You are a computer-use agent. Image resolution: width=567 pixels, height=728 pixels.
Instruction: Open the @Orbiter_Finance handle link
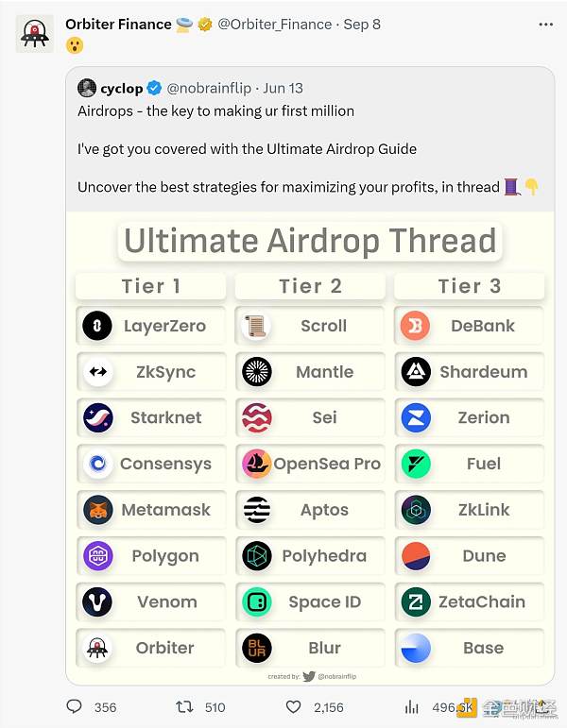click(x=275, y=24)
